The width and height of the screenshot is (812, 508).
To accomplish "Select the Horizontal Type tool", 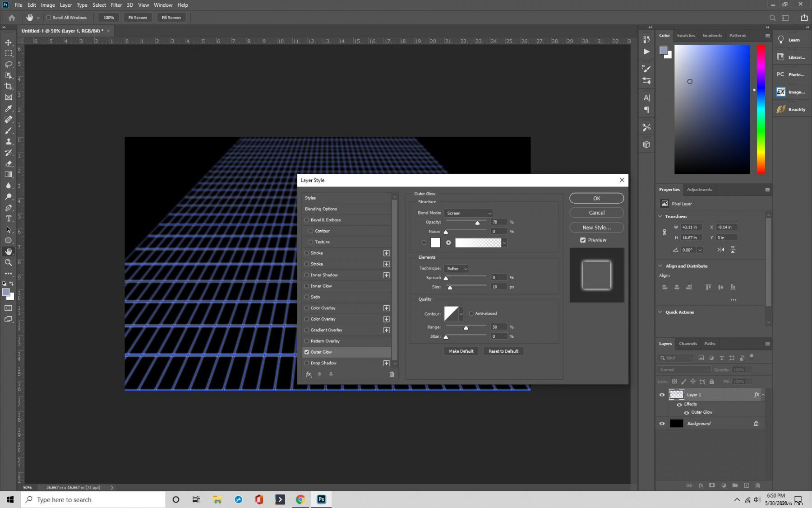I will point(8,219).
